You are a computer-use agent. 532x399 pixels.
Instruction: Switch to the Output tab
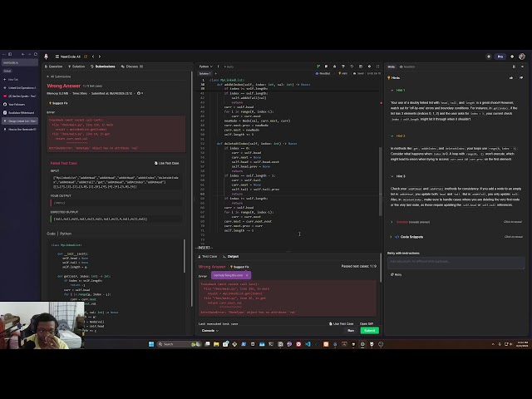tap(231, 257)
